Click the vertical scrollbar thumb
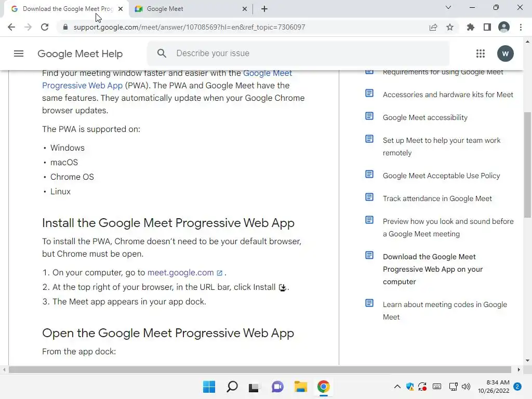The width and height of the screenshot is (532, 399). pos(527,165)
